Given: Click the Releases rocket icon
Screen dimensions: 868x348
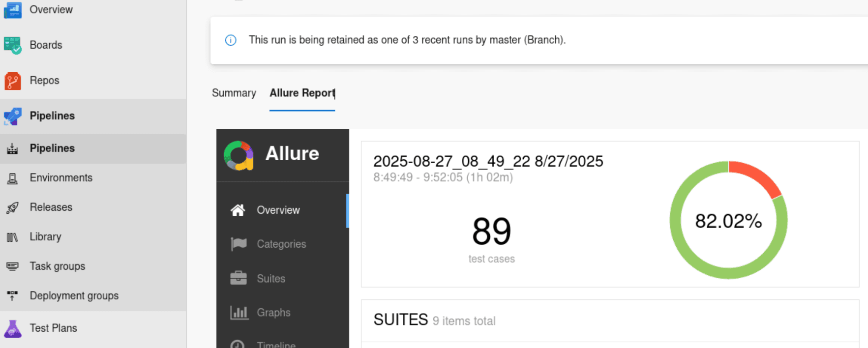Looking at the screenshot, I should coord(13,207).
